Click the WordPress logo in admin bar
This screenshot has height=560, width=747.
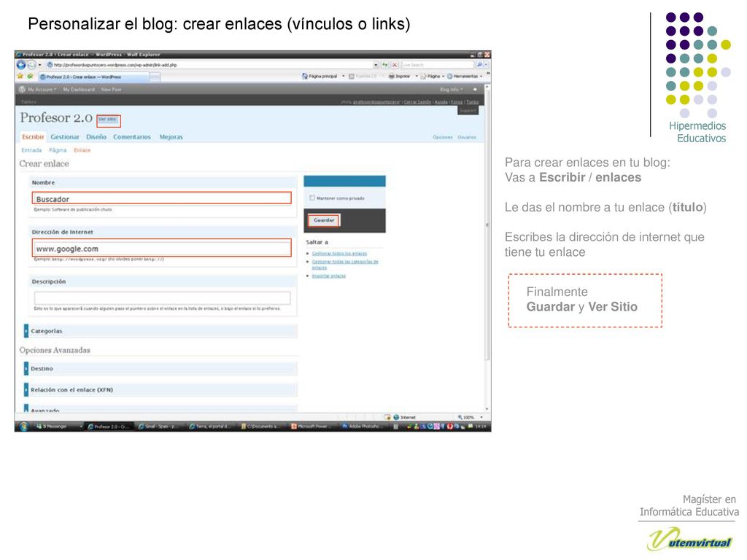pyautogui.click(x=22, y=90)
